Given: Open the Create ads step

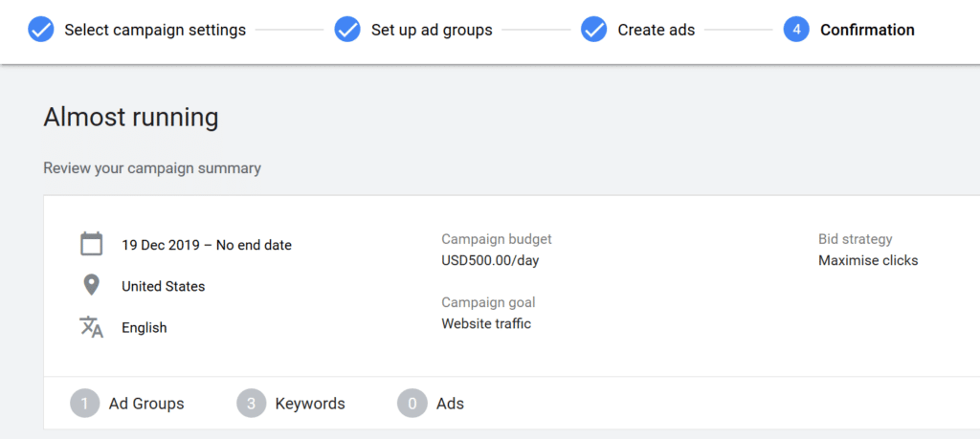Looking at the screenshot, I should tap(657, 30).
